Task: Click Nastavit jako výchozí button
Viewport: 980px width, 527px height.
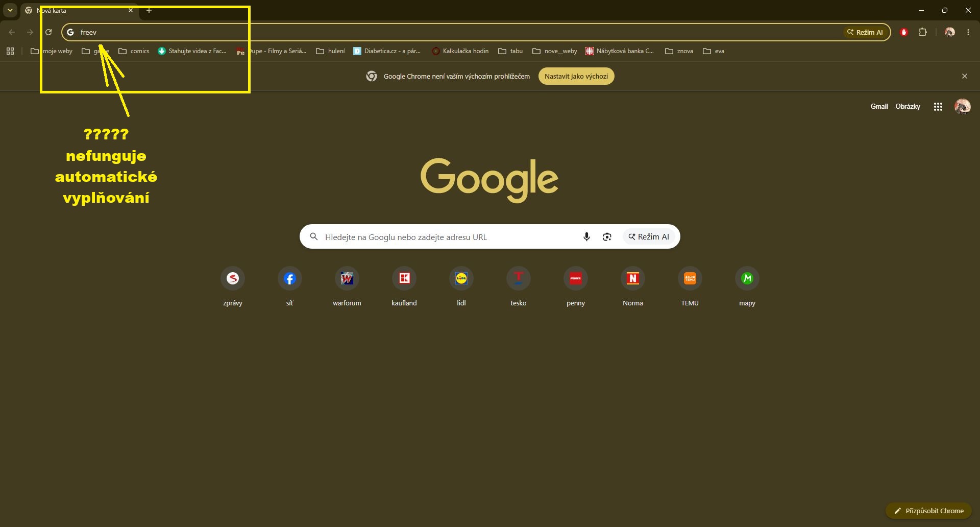Action: coord(576,76)
